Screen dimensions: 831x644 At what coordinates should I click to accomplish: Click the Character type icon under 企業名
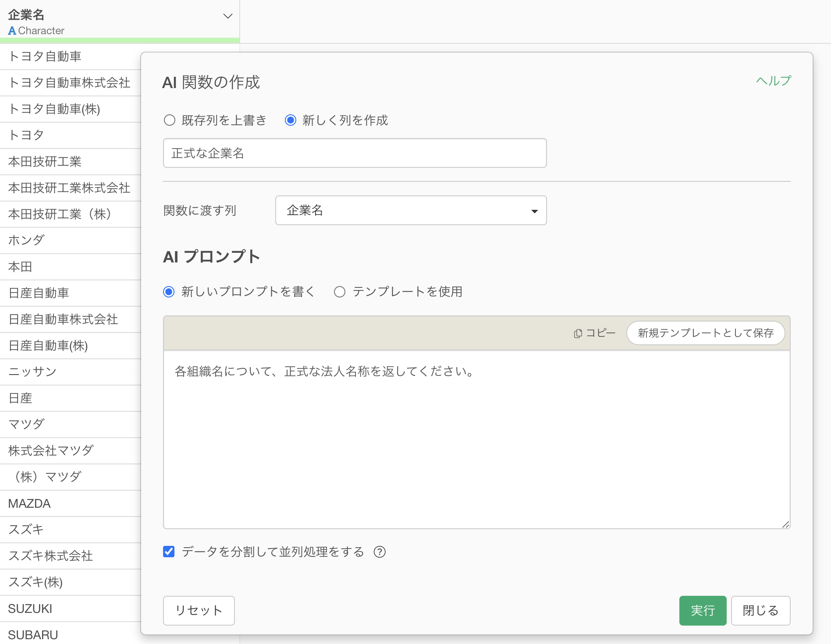tap(12, 31)
